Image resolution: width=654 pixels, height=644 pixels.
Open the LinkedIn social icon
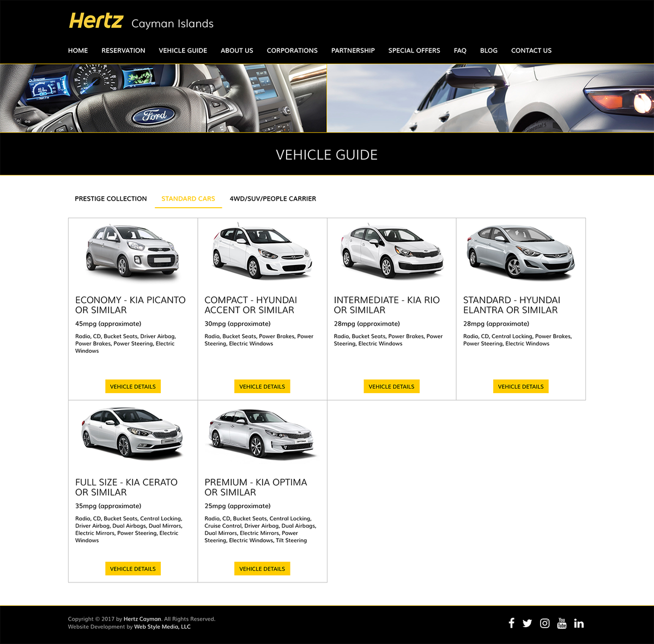click(x=579, y=623)
